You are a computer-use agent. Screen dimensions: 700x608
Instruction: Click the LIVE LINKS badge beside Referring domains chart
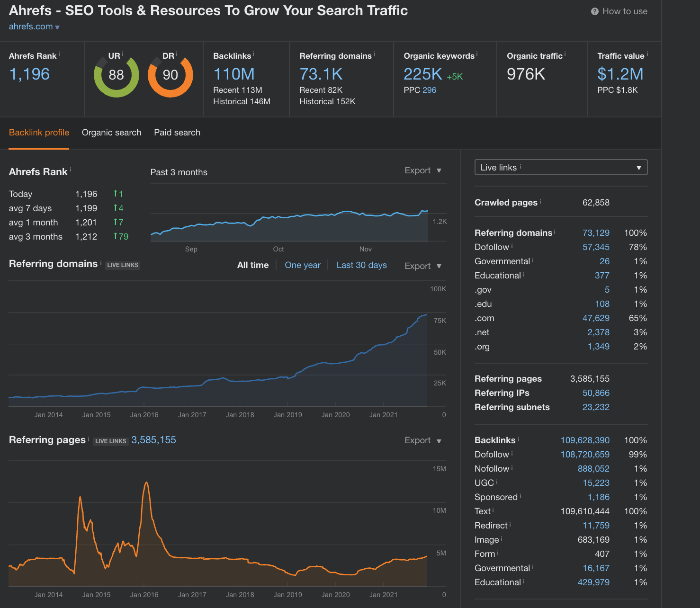[123, 265]
